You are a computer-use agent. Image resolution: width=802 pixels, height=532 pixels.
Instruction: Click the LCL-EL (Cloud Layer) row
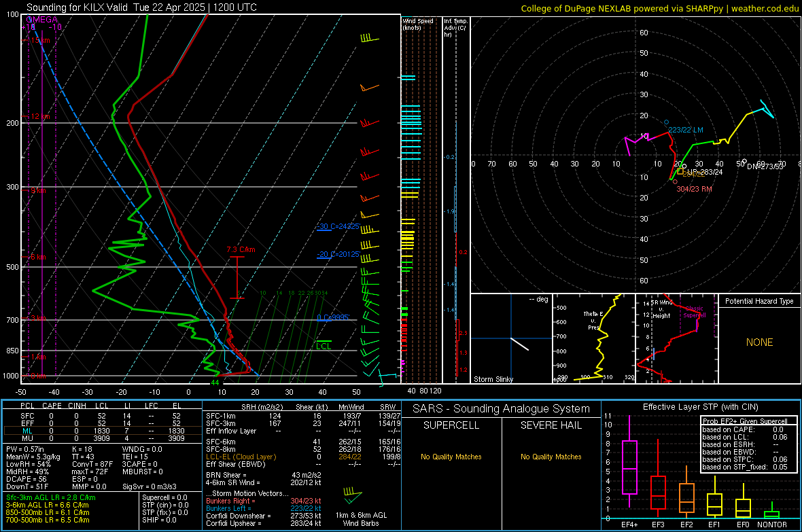click(303, 457)
